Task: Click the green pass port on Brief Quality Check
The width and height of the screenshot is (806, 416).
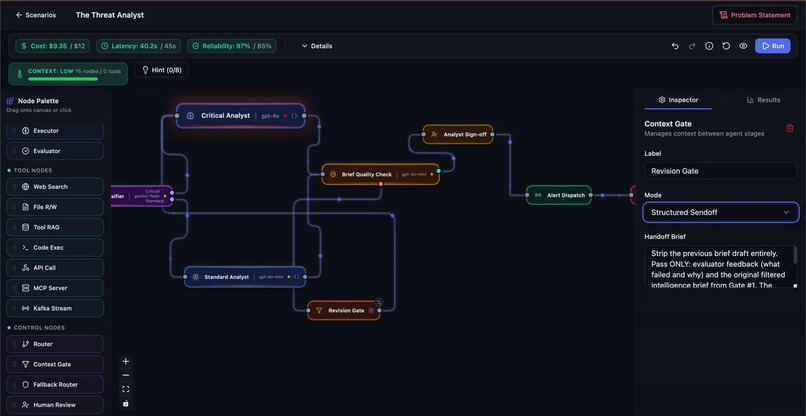Action: [438, 171]
